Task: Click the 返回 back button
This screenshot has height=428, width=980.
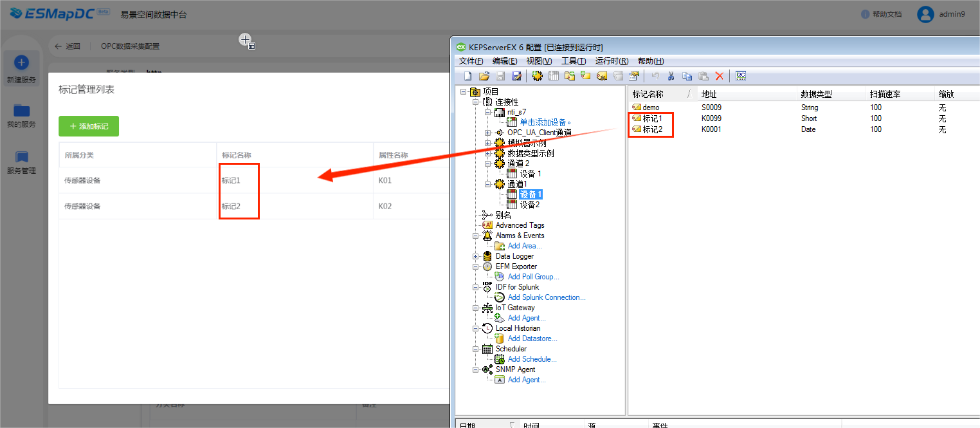Action: point(68,46)
